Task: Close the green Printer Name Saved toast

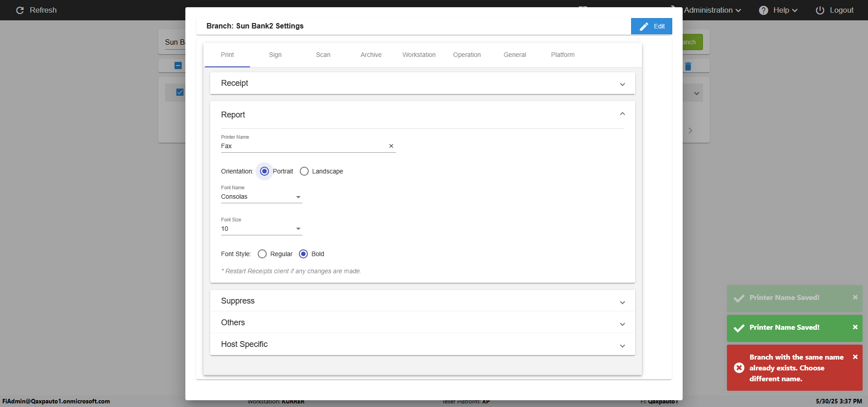Action: [x=855, y=327]
